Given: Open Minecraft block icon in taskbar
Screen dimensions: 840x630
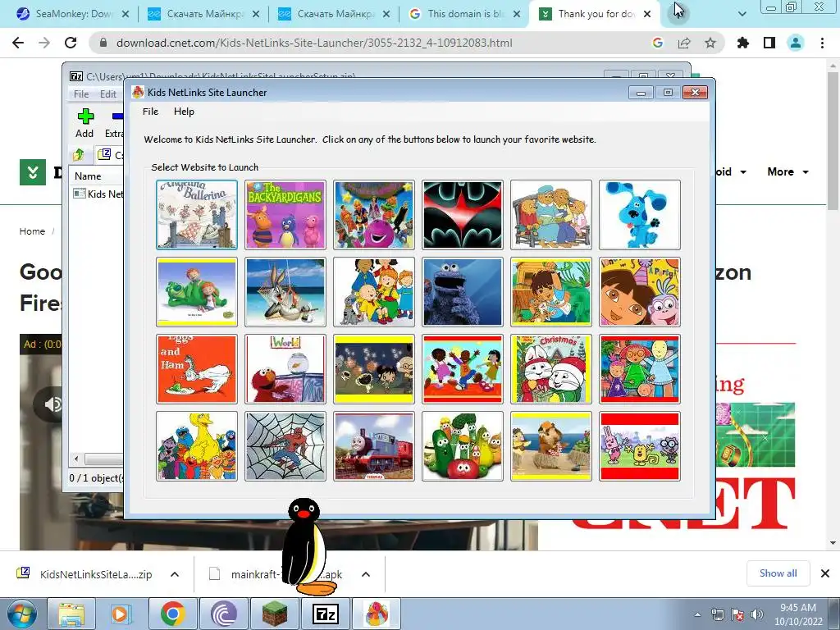Looking at the screenshot, I should coord(275,614).
